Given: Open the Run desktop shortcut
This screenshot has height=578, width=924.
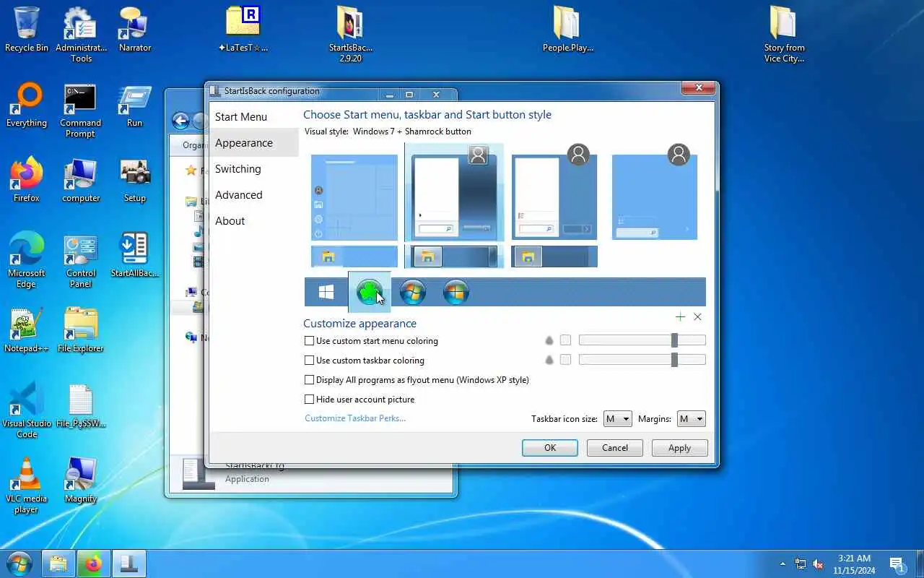Looking at the screenshot, I should [135, 105].
